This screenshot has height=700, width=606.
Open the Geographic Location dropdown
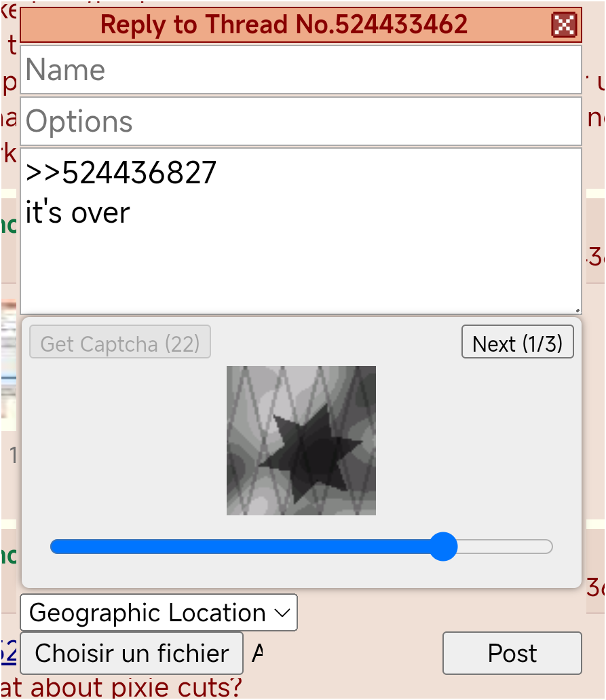click(159, 612)
